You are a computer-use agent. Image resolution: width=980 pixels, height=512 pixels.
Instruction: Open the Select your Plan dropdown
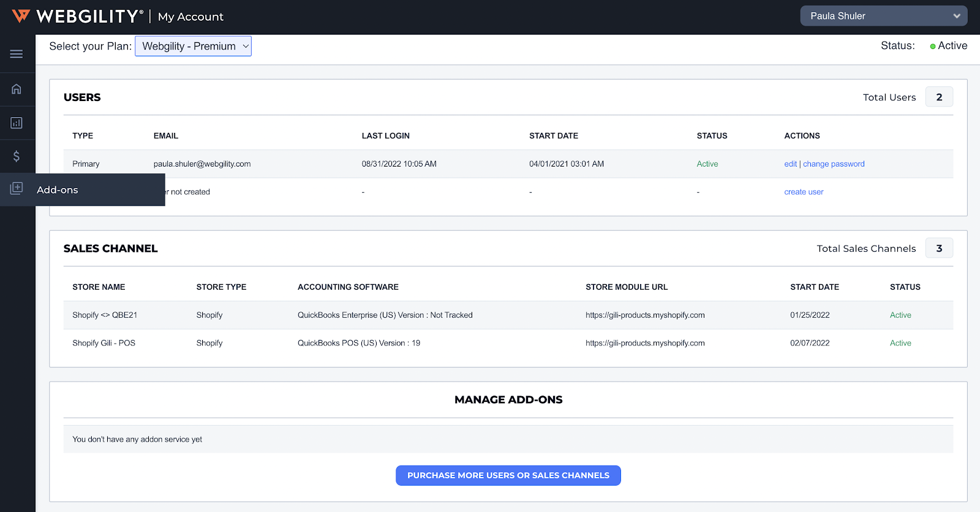click(193, 47)
